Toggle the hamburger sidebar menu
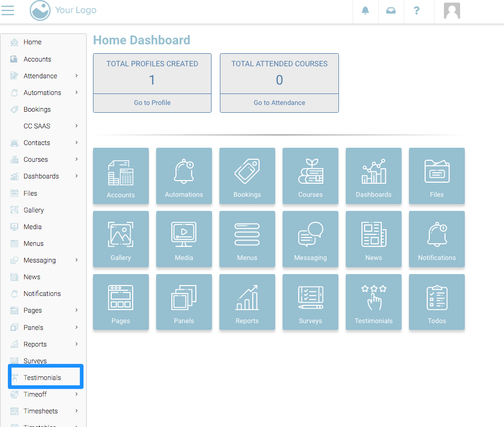 pos(8,10)
